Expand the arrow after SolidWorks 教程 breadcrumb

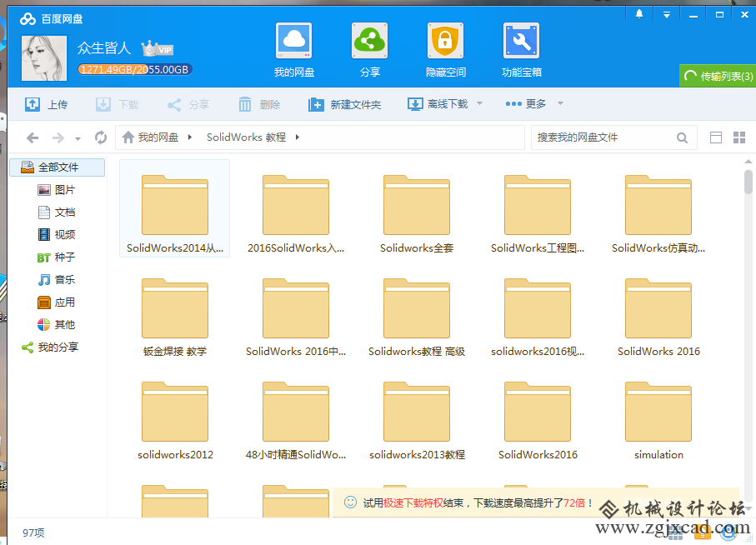pos(298,137)
